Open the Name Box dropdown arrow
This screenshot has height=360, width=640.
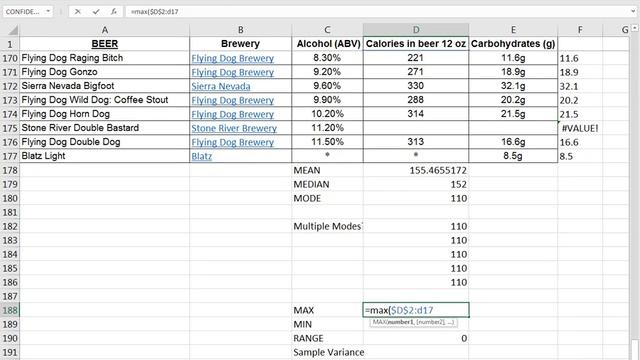(x=48, y=11)
